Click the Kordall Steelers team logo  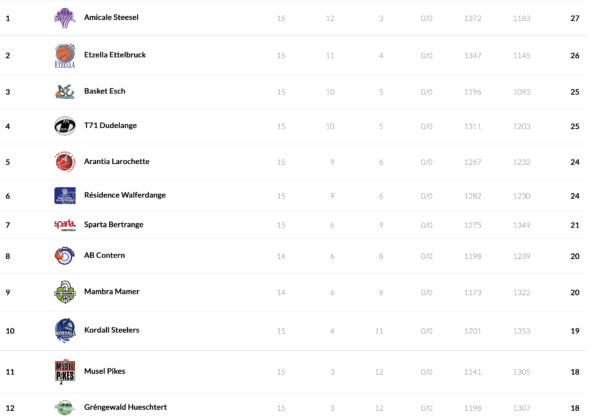(x=64, y=330)
